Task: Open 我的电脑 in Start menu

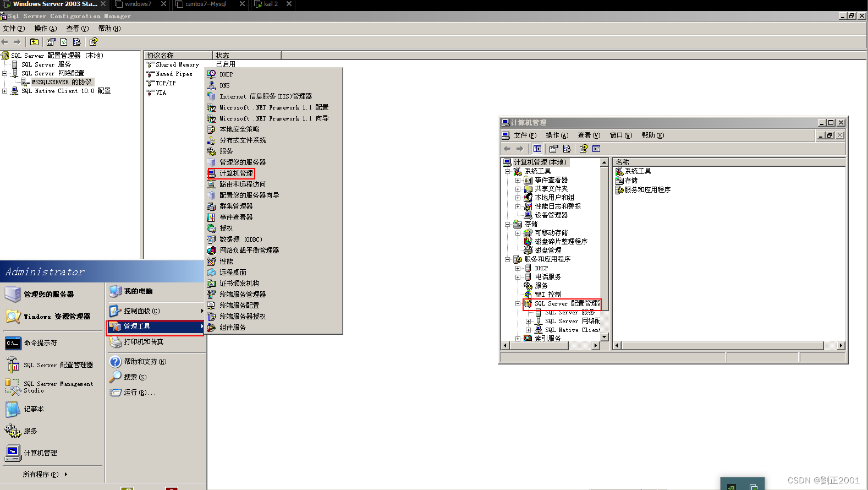Action: click(x=155, y=291)
